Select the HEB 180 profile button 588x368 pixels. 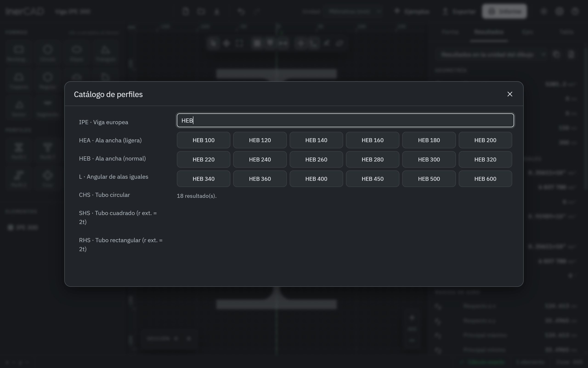tap(429, 140)
